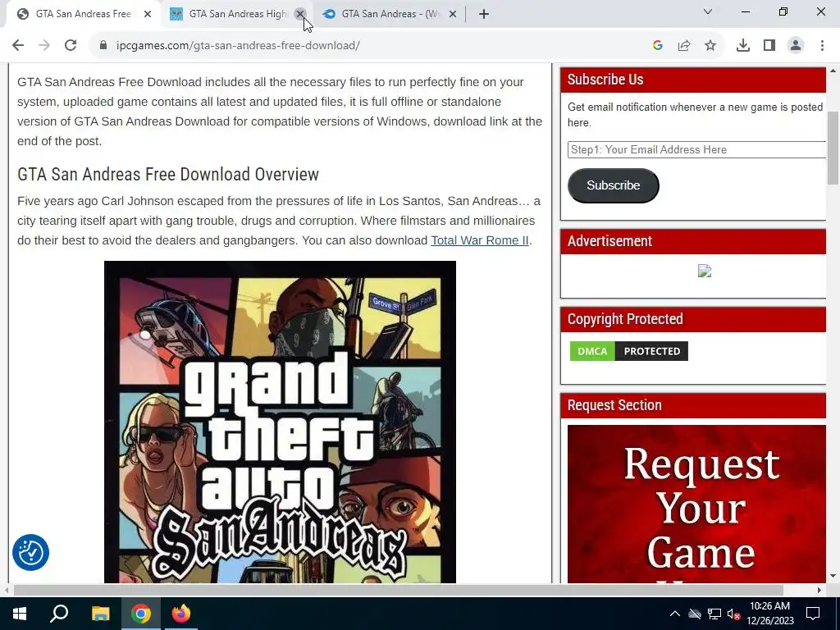Click the address bar URL

point(238,46)
